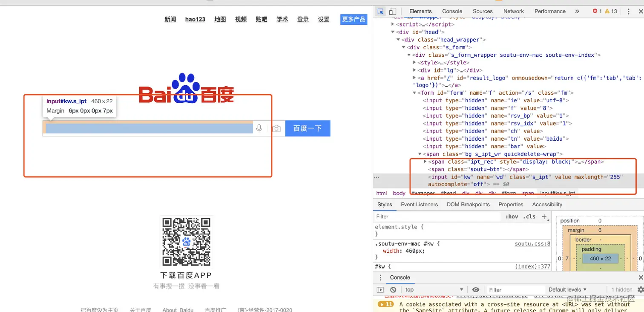Open the Default levels dropdown

point(568,289)
